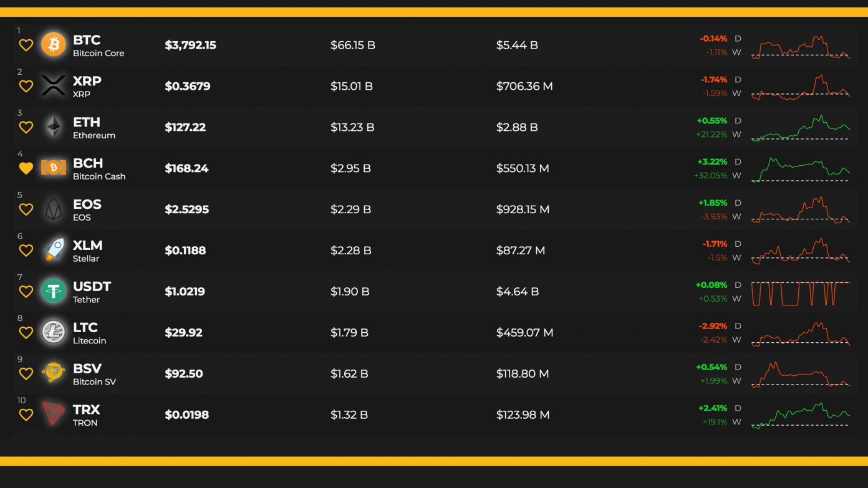Toggle the favorite heart for USDT

coord(26,292)
